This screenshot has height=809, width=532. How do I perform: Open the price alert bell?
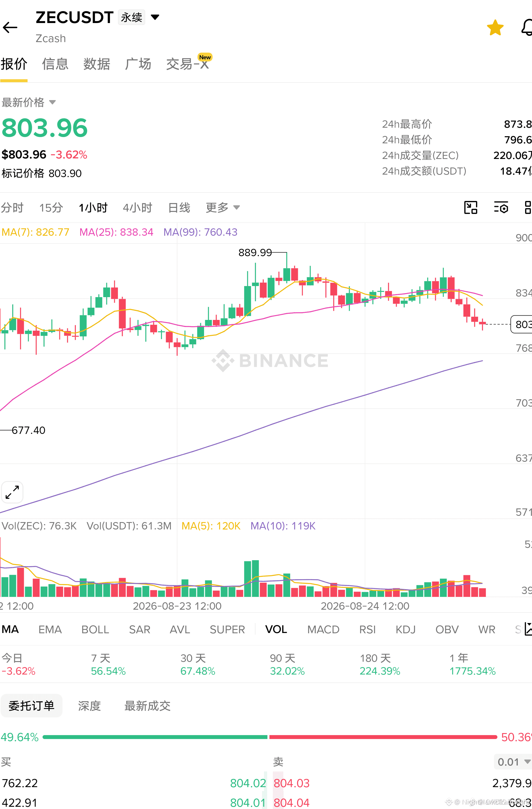pos(527,28)
